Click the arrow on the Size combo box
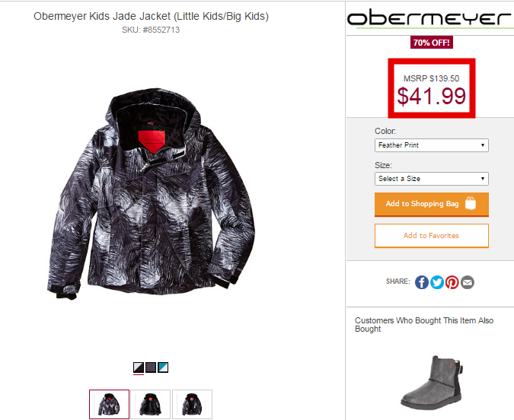The height and width of the screenshot is (420, 514). pos(483,179)
